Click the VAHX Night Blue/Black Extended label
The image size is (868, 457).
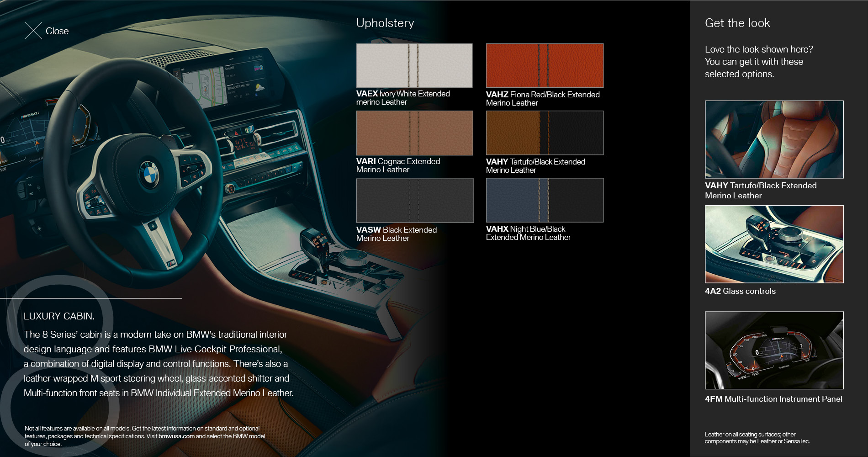528,233
